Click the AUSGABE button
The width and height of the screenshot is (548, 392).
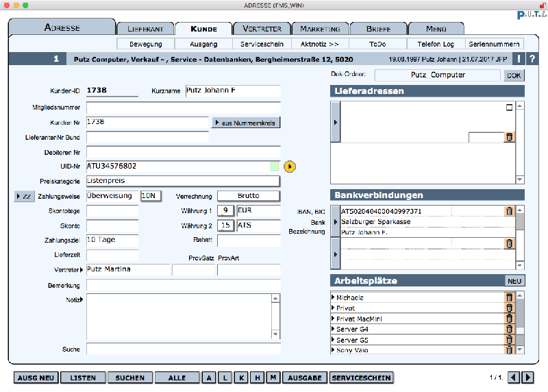coord(305,378)
